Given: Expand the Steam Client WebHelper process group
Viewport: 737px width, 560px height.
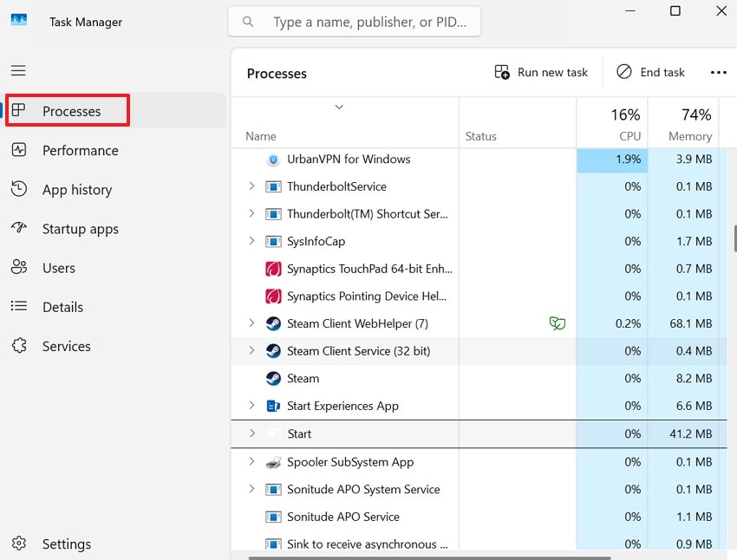Looking at the screenshot, I should point(251,322).
